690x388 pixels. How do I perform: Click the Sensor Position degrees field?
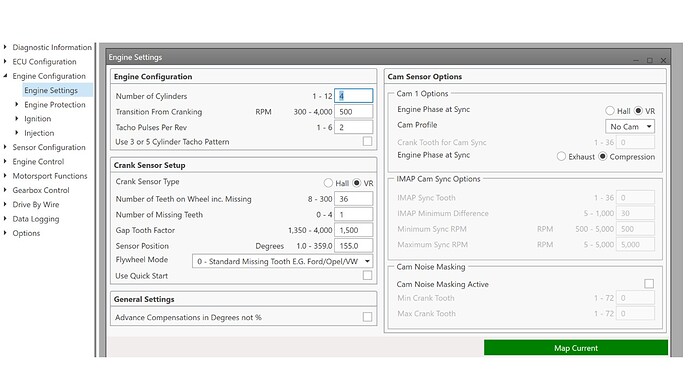coord(353,246)
